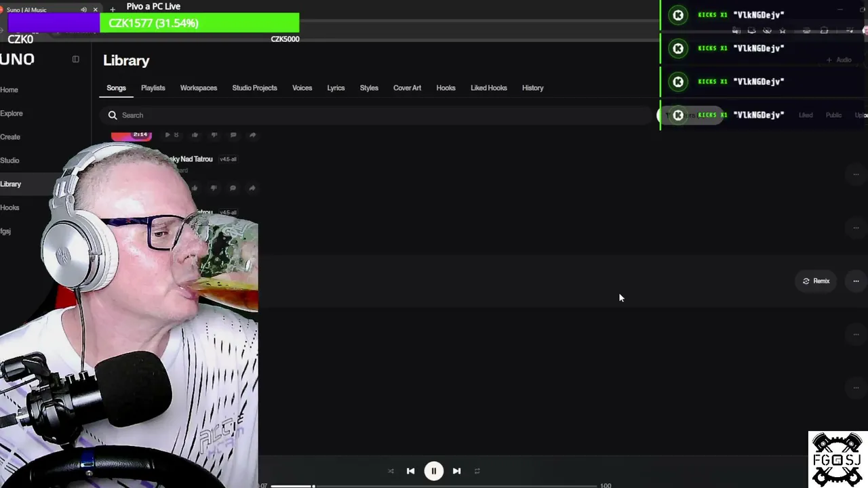Close the Suno | AI Music browser tab
Viewport: 868px width, 488px height.
coord(96,9)
